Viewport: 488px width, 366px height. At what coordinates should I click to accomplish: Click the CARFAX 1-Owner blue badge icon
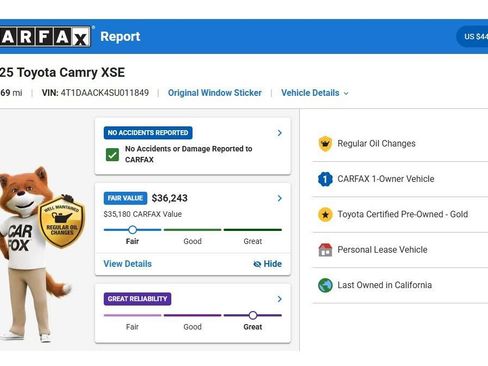click(x=325, y=179)
